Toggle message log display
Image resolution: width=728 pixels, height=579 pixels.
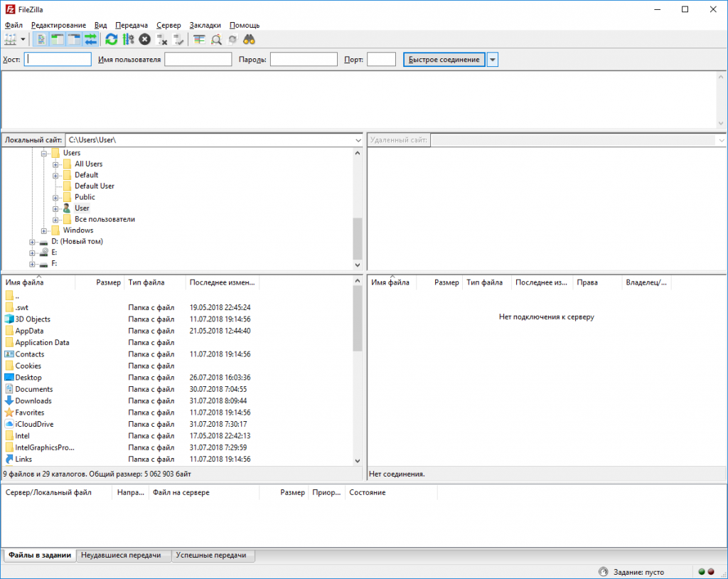tap(41, 40)
